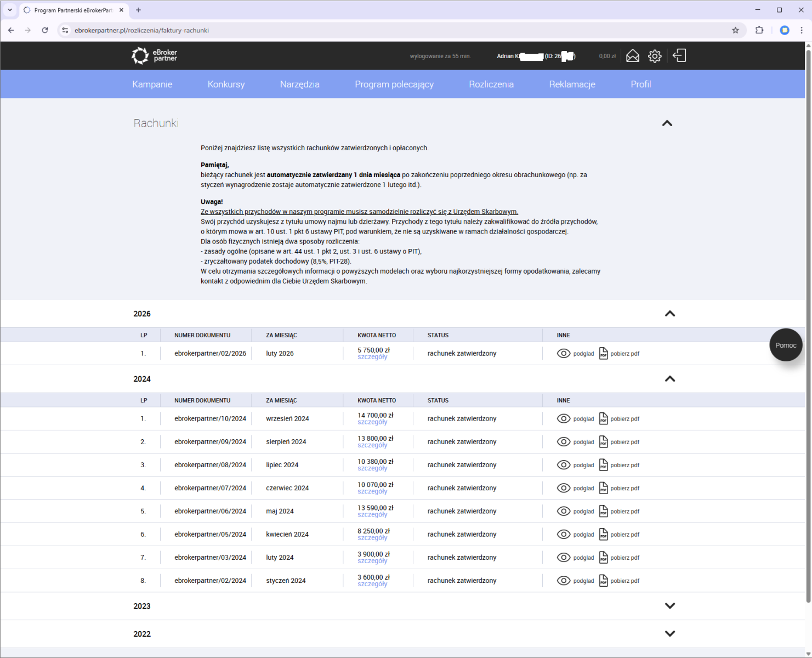
Task: Open account settings gear icon
Action: pos(655,56)
